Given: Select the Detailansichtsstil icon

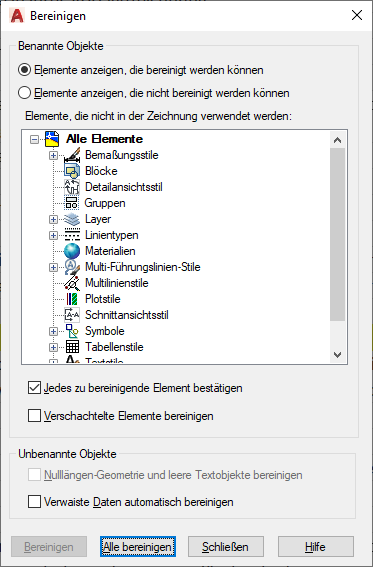Looking at the screenshot, I should tap(72, 187).
